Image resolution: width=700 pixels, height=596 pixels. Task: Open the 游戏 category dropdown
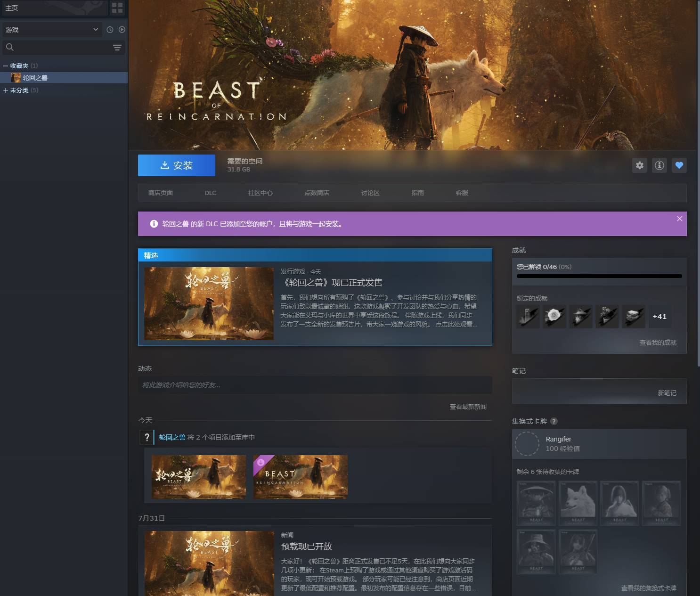pos(52,30)
